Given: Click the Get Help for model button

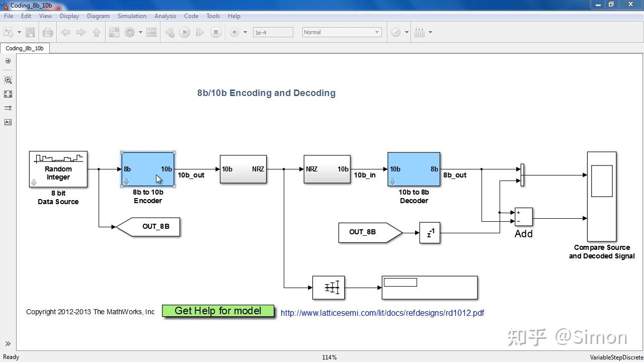Looking at the screenshot, I should click(218, 311).
